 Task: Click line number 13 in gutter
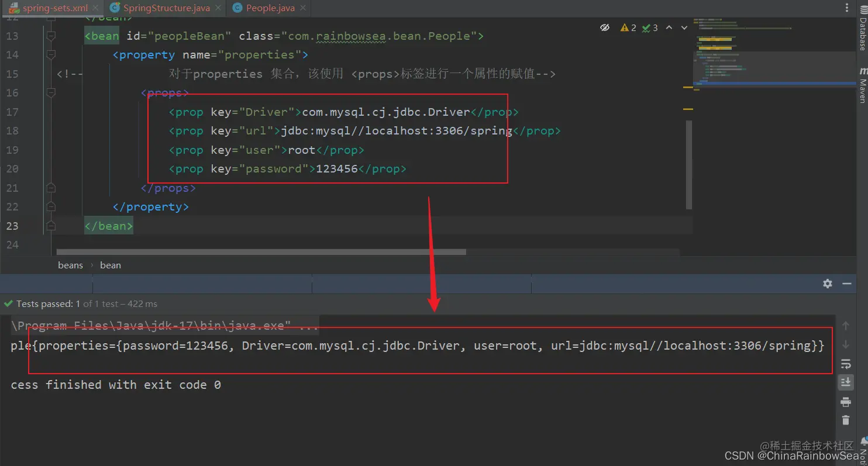(x=12, y=36)
